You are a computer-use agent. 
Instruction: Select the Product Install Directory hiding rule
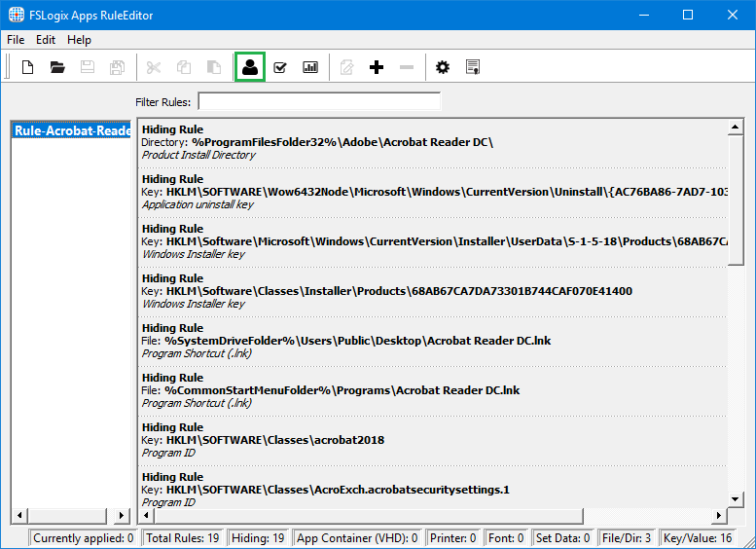click(432, 142)
